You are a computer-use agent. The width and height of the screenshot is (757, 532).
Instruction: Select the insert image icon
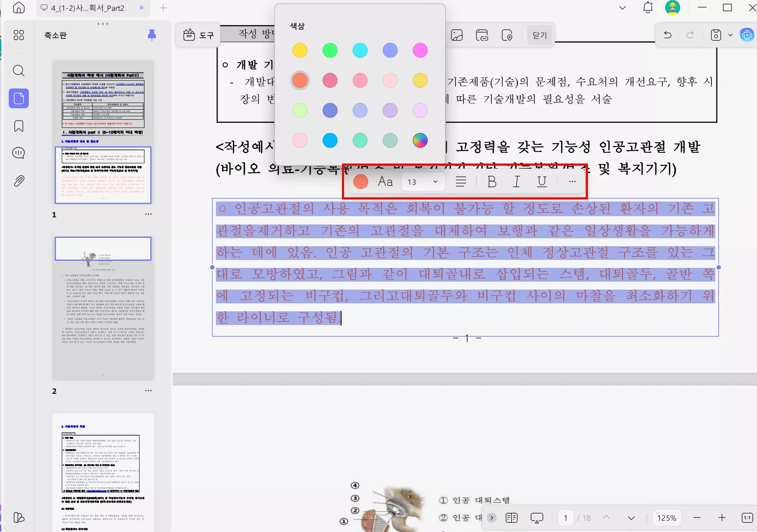457,35
